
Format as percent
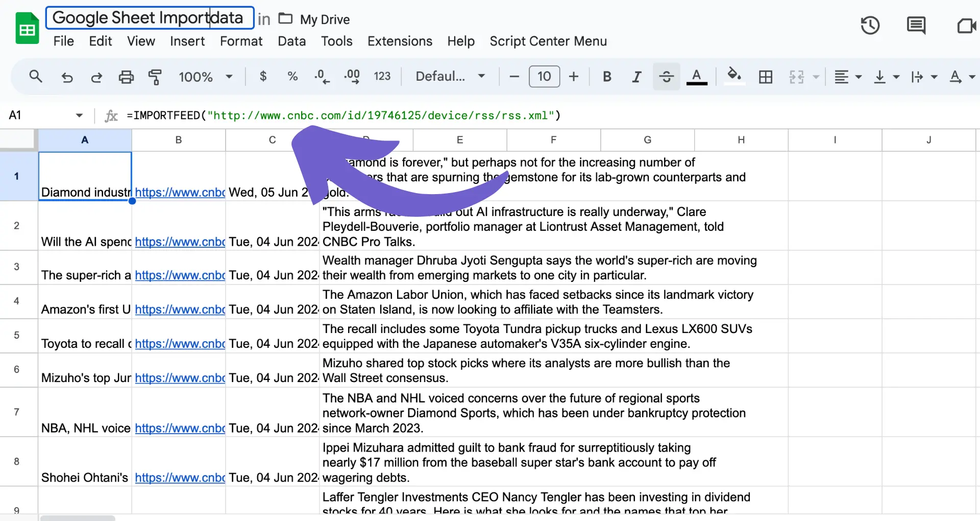[x=292, y=77]
